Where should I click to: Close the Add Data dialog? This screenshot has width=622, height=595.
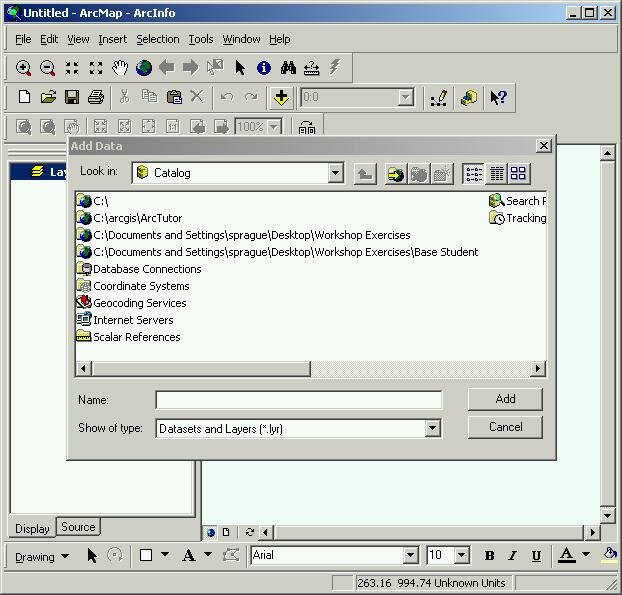click(544, 146)
